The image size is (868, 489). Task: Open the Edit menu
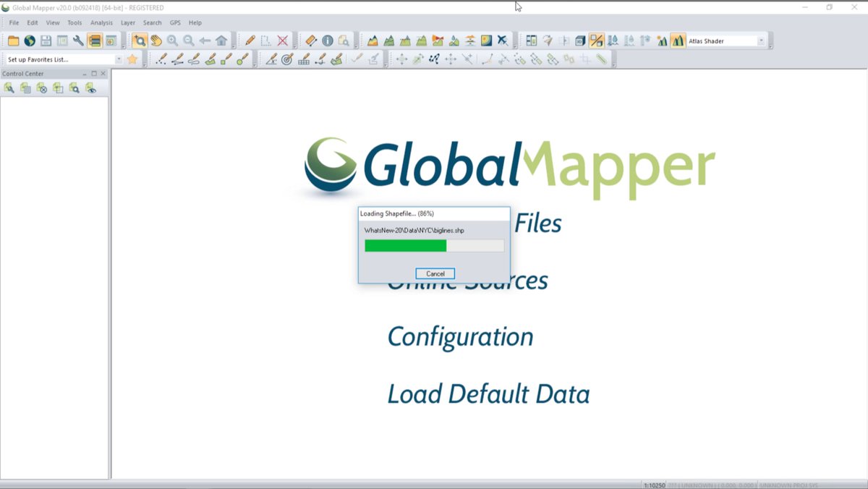pos(33,22)
